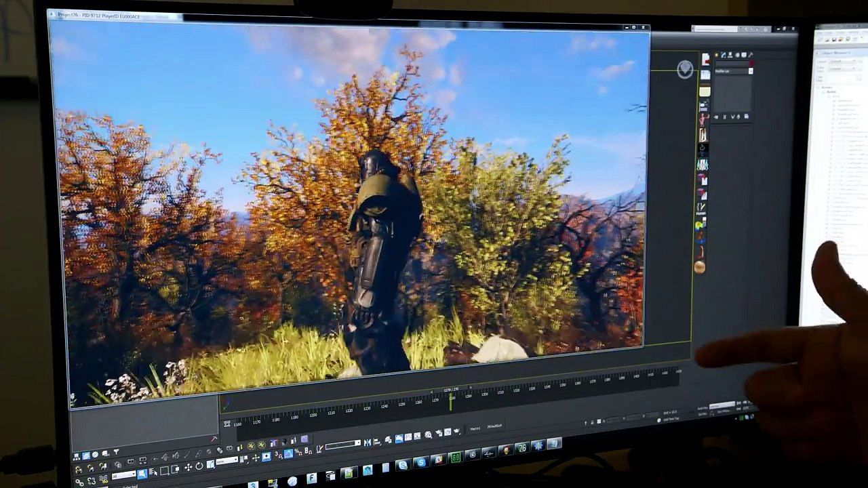Click the Align tool icon
868x488 pixels.
pyautogui.click(x=378, y=441)
